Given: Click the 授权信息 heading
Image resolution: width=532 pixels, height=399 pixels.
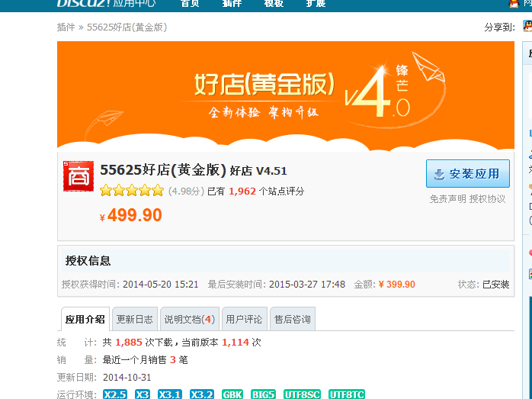Looking at the screenshot, I should click(88, 261).
